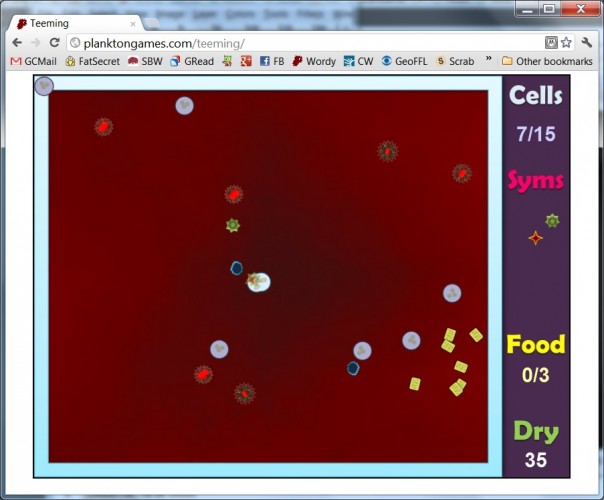
Task: Select the glowing white cell at center
Action: tap(259, 282)
